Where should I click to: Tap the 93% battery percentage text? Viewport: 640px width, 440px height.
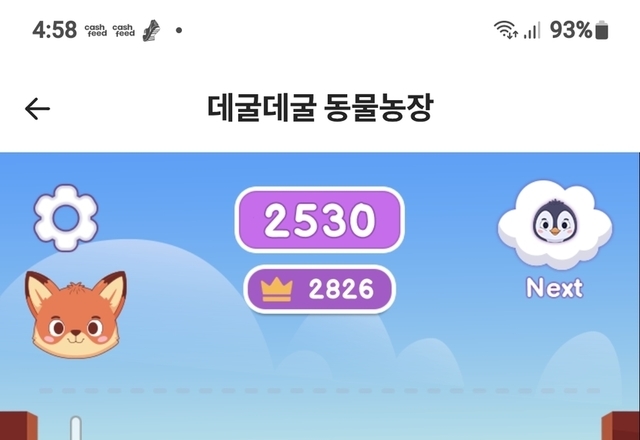tap(571, 30)
